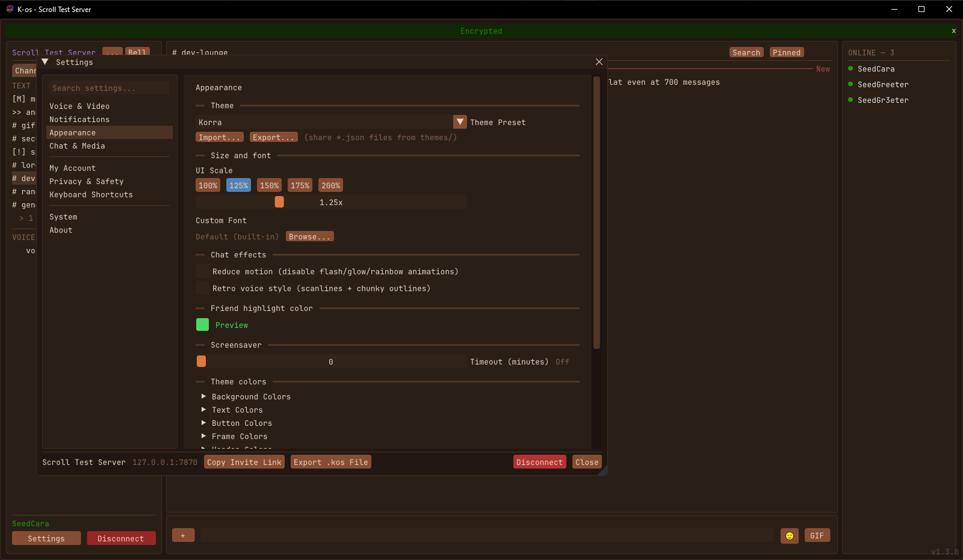Screen dimensions: 963x560
Task: Browse for a custom font
Action: click(x=310, y=236)
